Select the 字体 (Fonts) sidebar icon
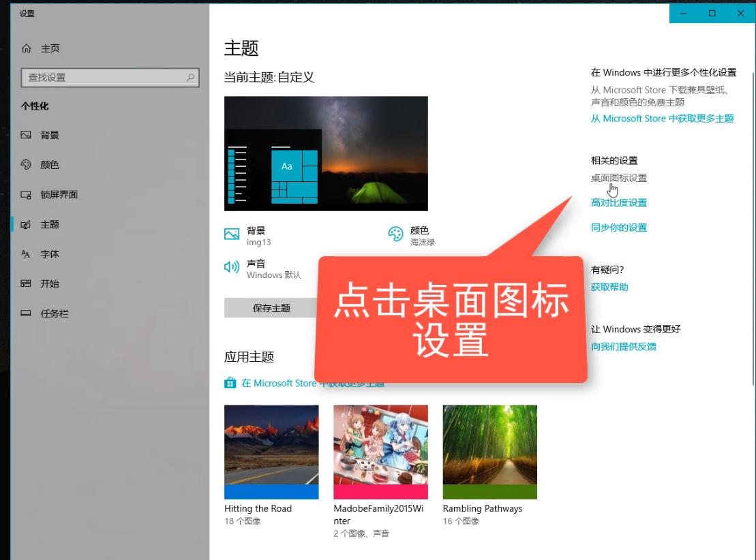Screen dimensions: 756x560 coord(27,253)
